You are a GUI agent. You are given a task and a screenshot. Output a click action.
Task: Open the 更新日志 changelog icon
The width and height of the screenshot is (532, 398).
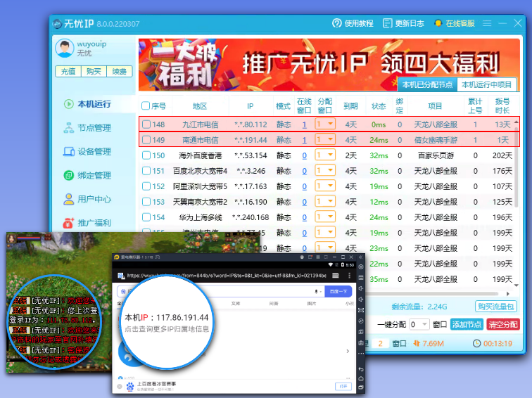click(387, 23)
